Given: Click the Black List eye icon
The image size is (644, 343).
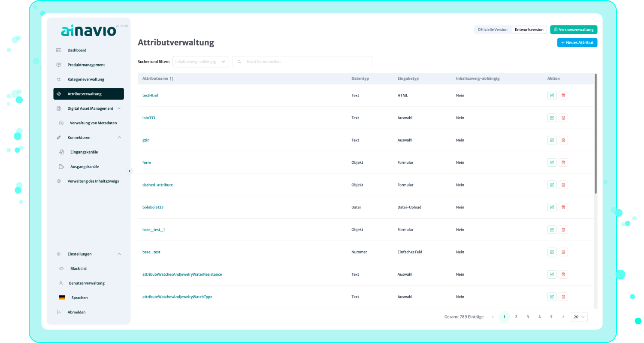Looking at the screenshot, I should click(x=61, y=268).
